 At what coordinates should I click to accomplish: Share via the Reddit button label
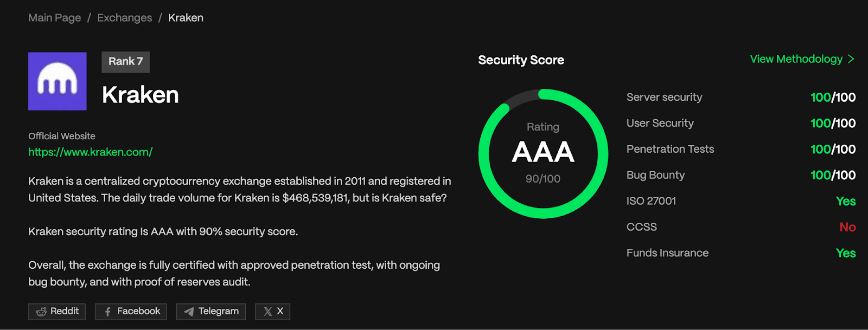pyautogui.click(x=65, y=311)
